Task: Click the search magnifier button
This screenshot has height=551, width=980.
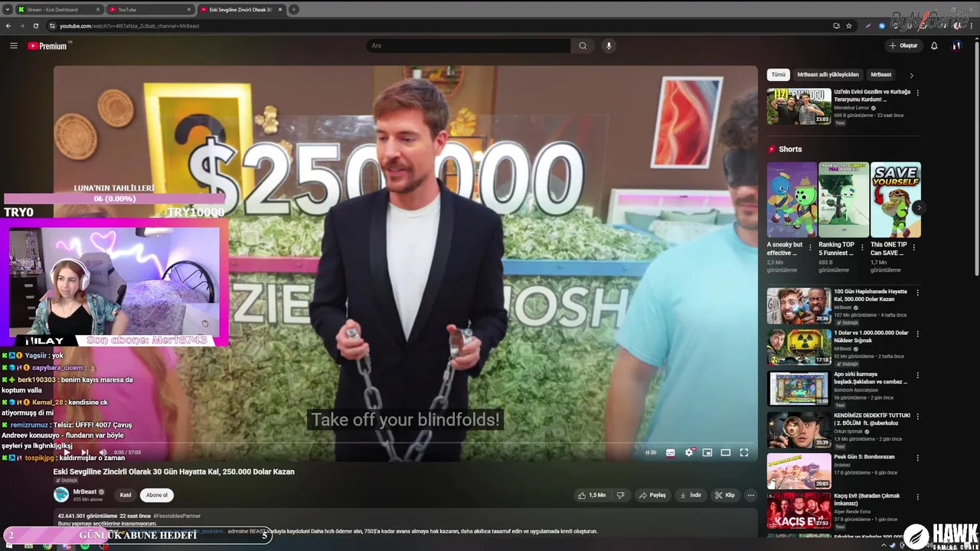Action: tap(583, 46)
